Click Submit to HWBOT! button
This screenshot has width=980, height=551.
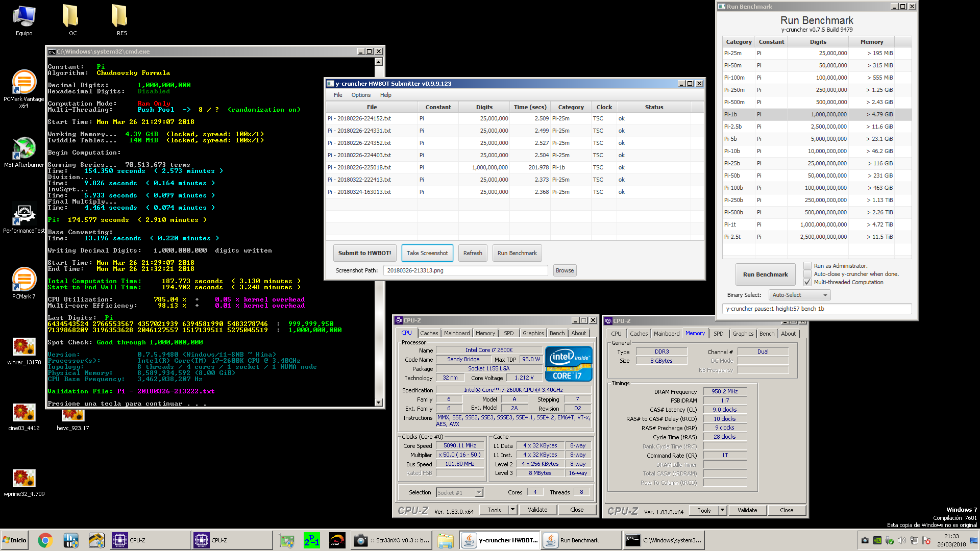pyautogui.click(x=364, y=253)
